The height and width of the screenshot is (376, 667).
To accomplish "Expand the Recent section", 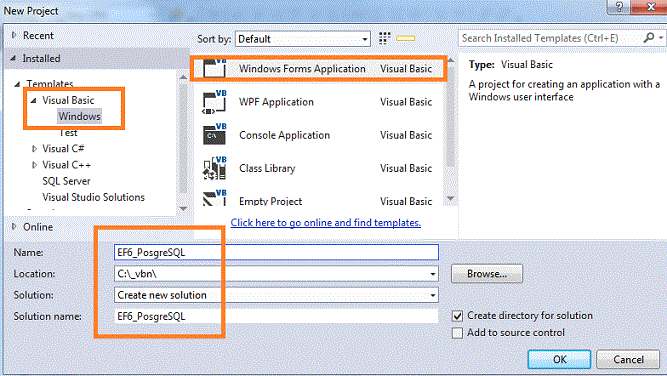I will [x=14, y=35].
